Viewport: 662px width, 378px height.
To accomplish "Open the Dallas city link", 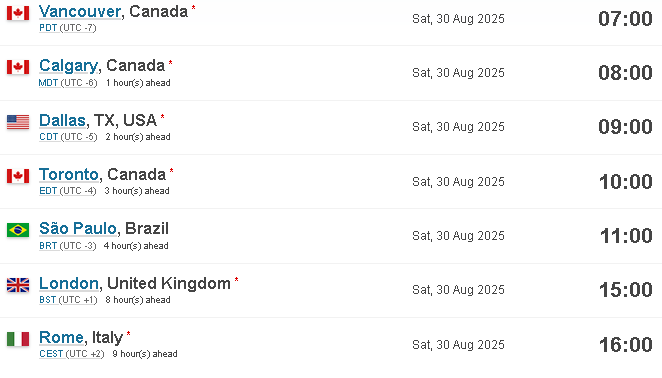I will 62,120.
